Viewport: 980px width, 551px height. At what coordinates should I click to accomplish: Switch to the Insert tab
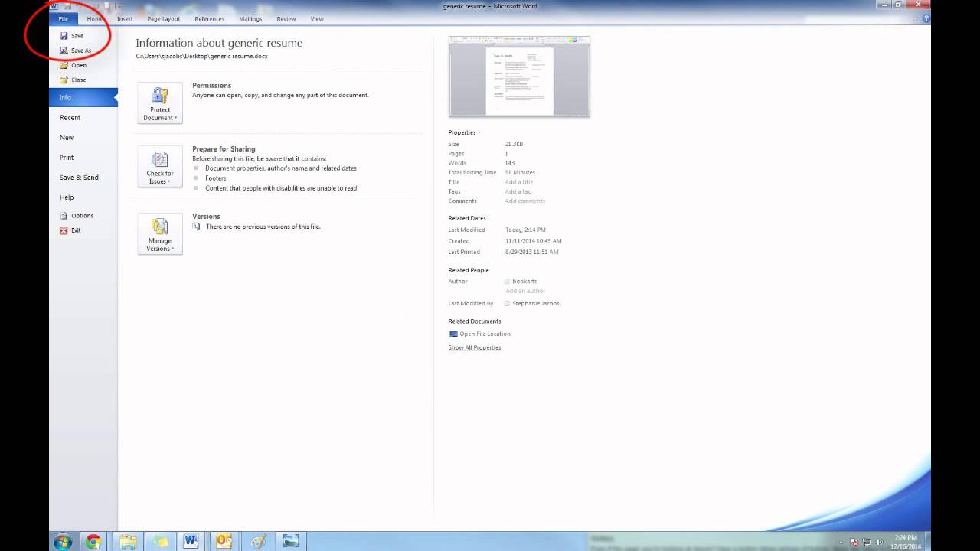coord(125,18)
